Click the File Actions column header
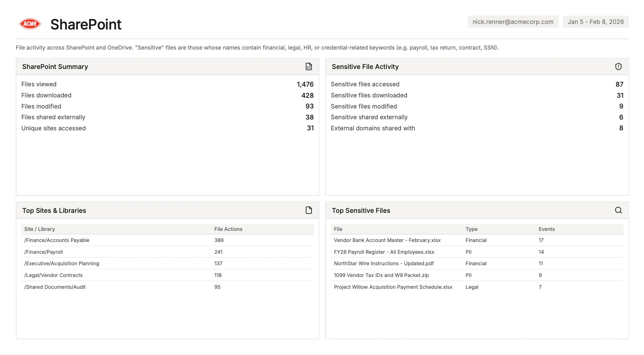Screen dimensions: 644x355 pos(228,229)
